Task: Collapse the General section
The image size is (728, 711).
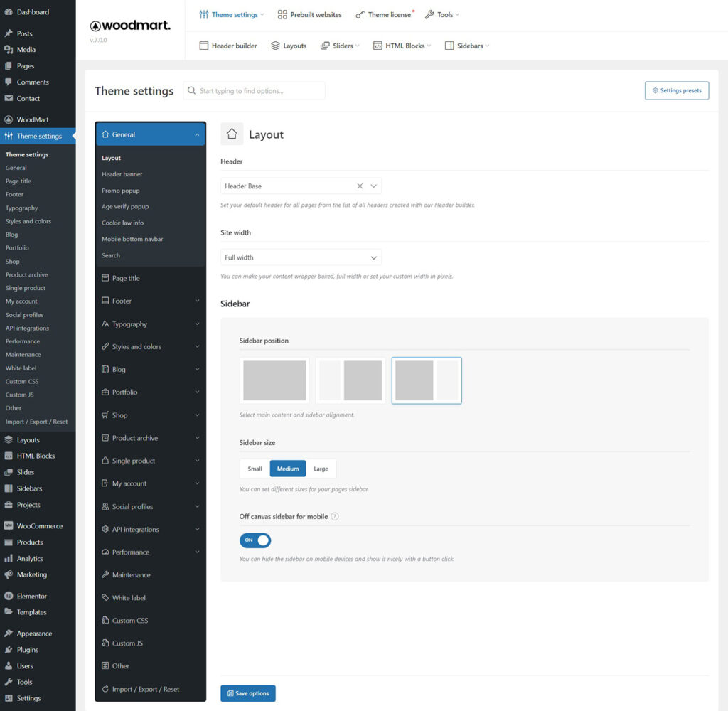Action: click(151, 134)
